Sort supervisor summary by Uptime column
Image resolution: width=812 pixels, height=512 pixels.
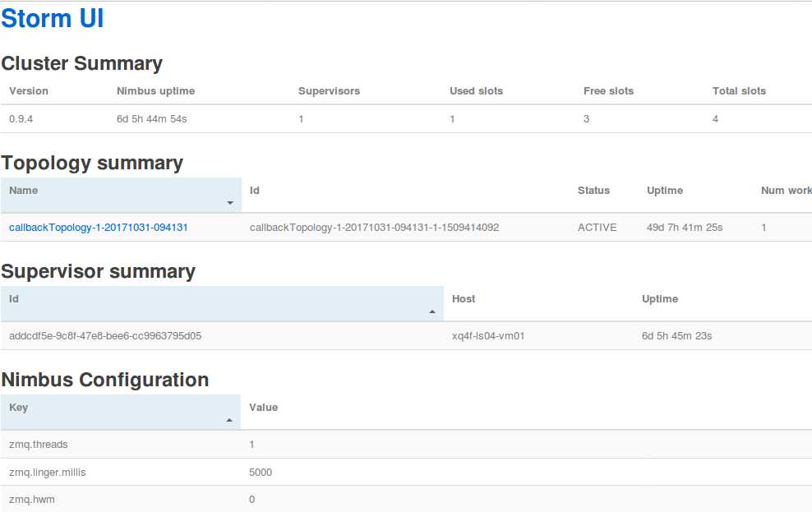[660, 298]
